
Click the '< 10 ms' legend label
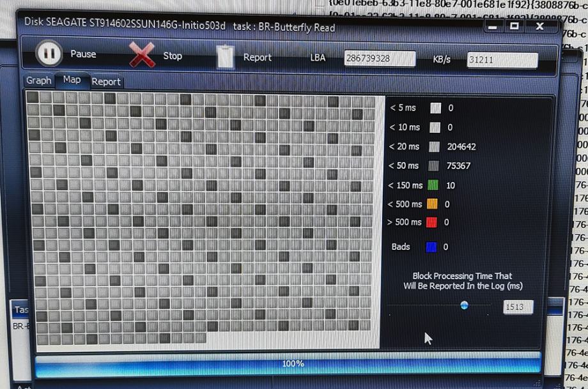pos(404,127)
